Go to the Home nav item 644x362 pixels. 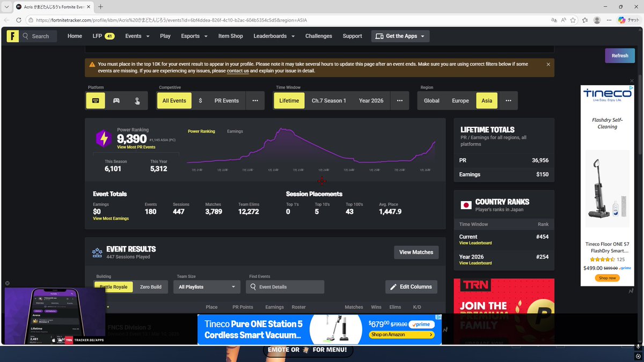pyautogui.click(x=75, y=36)
